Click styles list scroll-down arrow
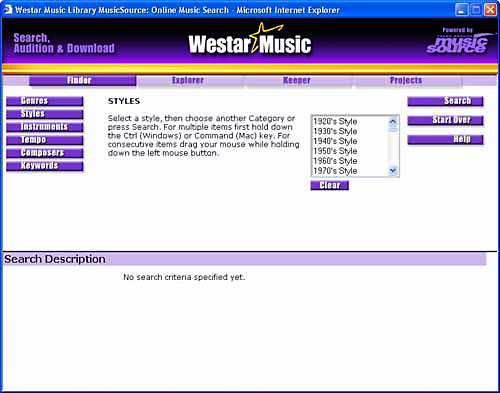 393,171
